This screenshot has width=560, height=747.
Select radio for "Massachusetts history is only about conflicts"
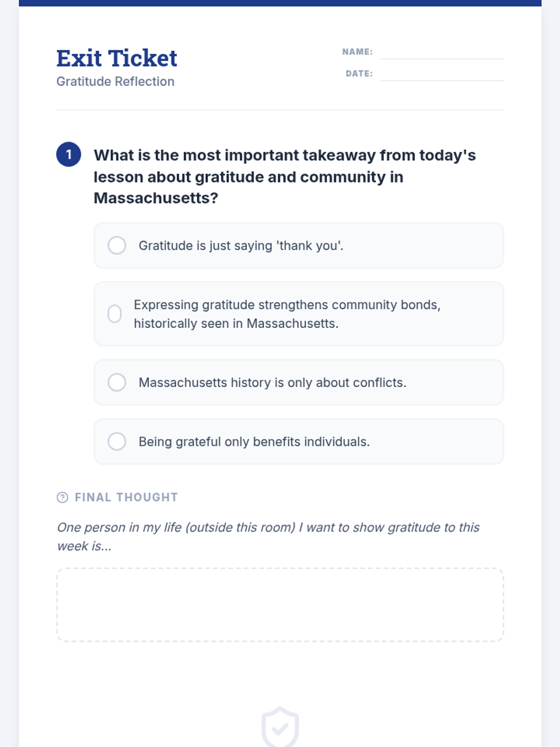[117, 382]
